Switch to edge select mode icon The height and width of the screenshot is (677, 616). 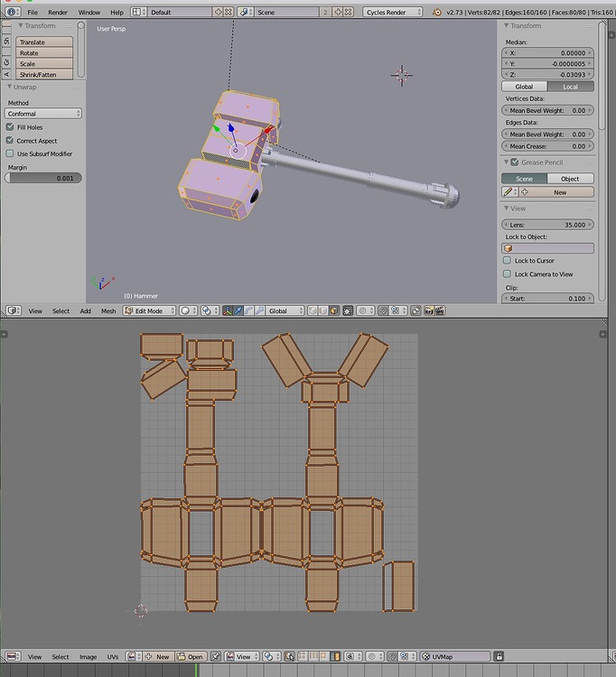[323, 311]
